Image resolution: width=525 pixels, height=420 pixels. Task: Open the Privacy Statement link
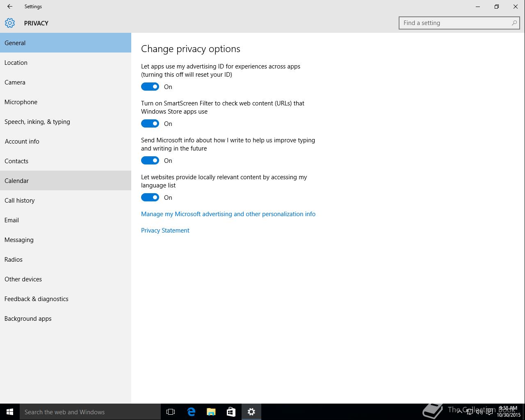click(165, 230)
